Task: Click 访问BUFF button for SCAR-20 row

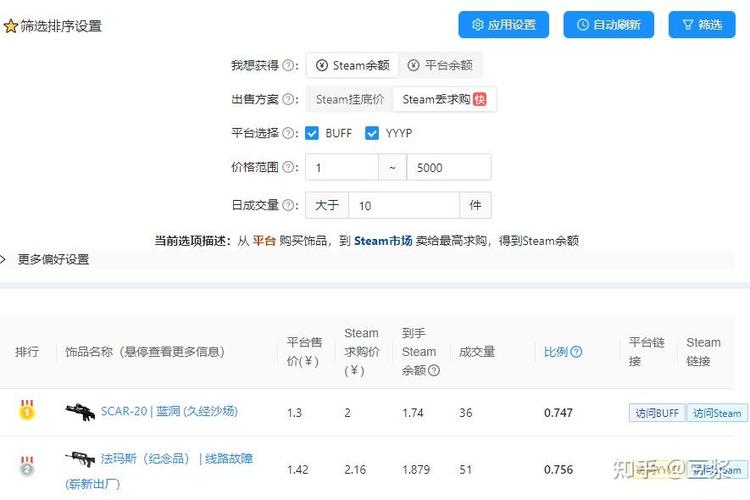Action: pyautogui.click(x=657, y=413)
